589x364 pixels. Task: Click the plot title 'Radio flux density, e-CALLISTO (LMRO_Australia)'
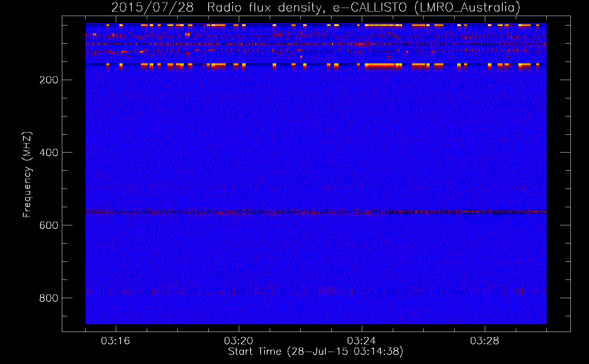(x=364, y=7)
